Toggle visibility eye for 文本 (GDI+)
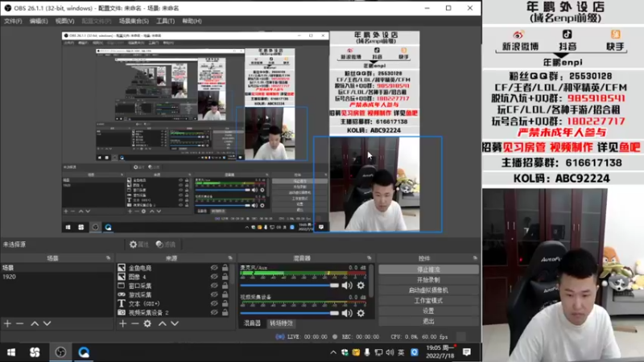Image resolution: width=644 pixels, height=362 pixels. click(214, 304)
